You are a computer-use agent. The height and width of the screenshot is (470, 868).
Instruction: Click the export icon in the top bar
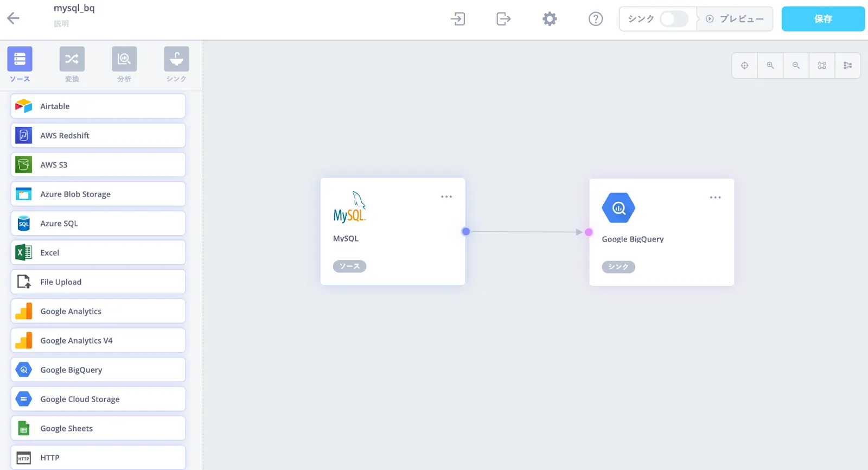tap(503, 19)
